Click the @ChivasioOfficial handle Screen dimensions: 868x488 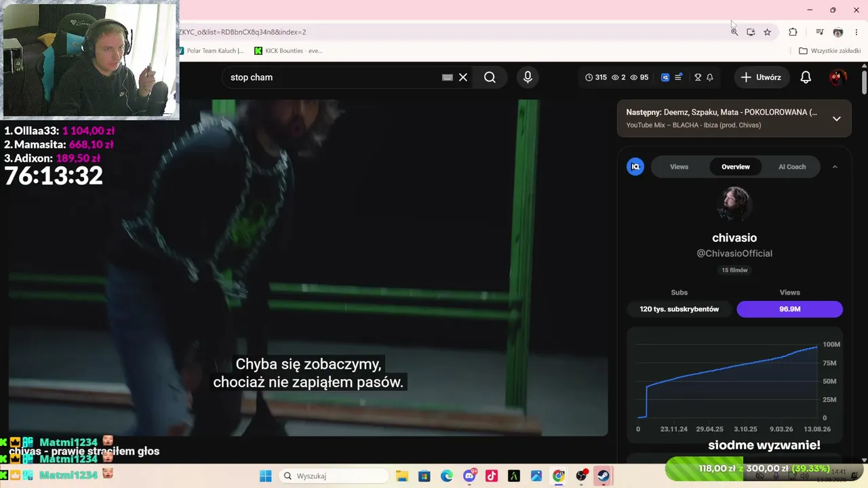click(x=734, y=253)
